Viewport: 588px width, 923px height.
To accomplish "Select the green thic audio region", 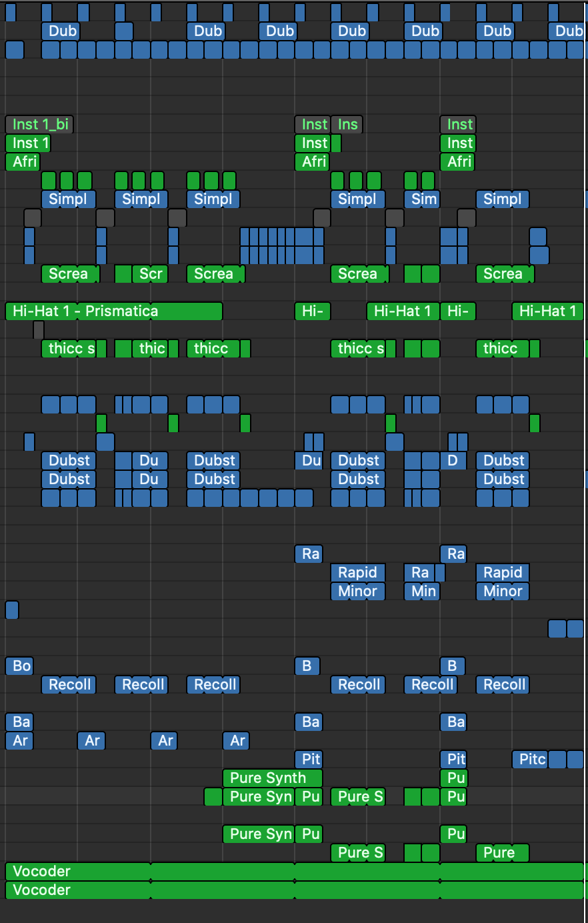I will point(150,349).
